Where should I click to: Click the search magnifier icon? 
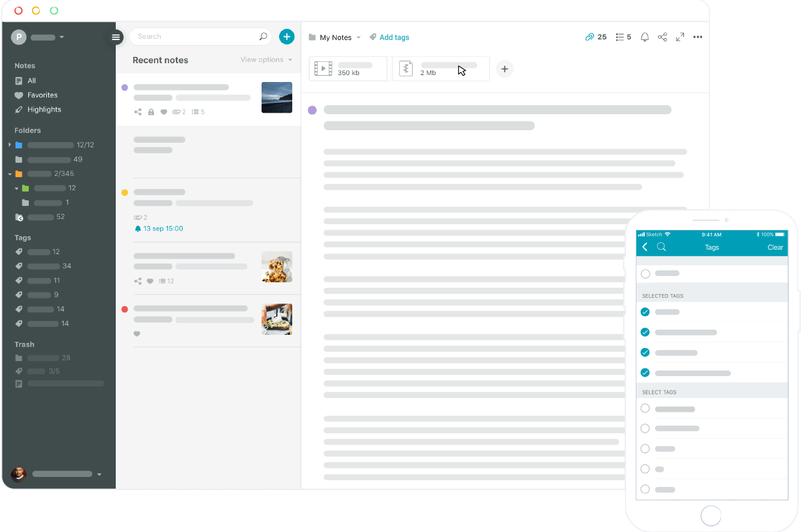pos(263,36)
